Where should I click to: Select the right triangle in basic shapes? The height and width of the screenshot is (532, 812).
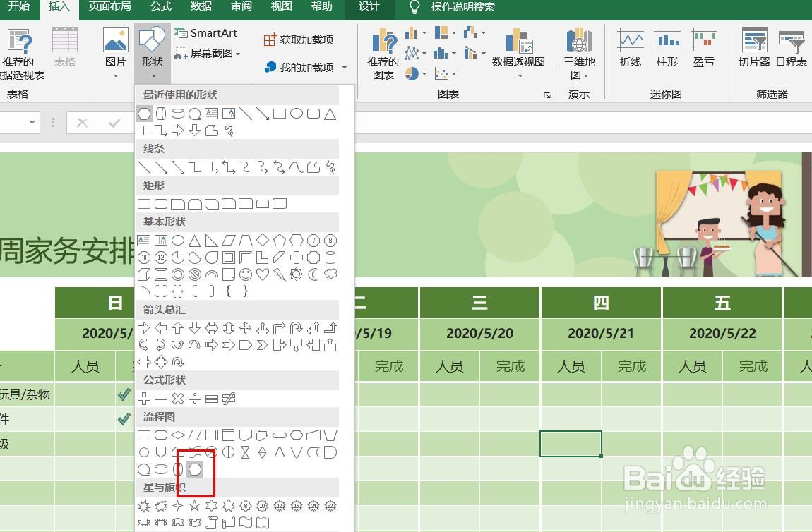[x=212, y=241]
